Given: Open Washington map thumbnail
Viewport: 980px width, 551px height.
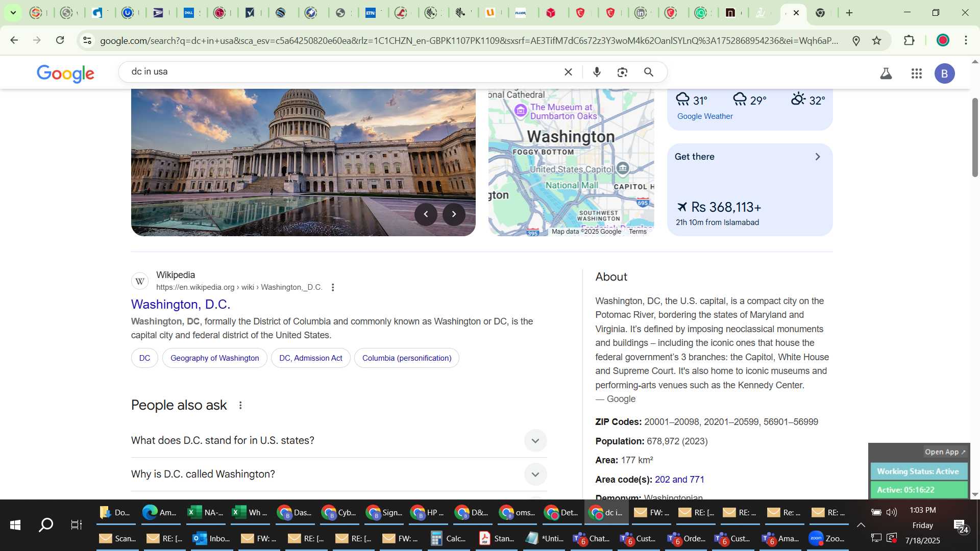Looking at the screenshot, I should click(x=571, y=162).
